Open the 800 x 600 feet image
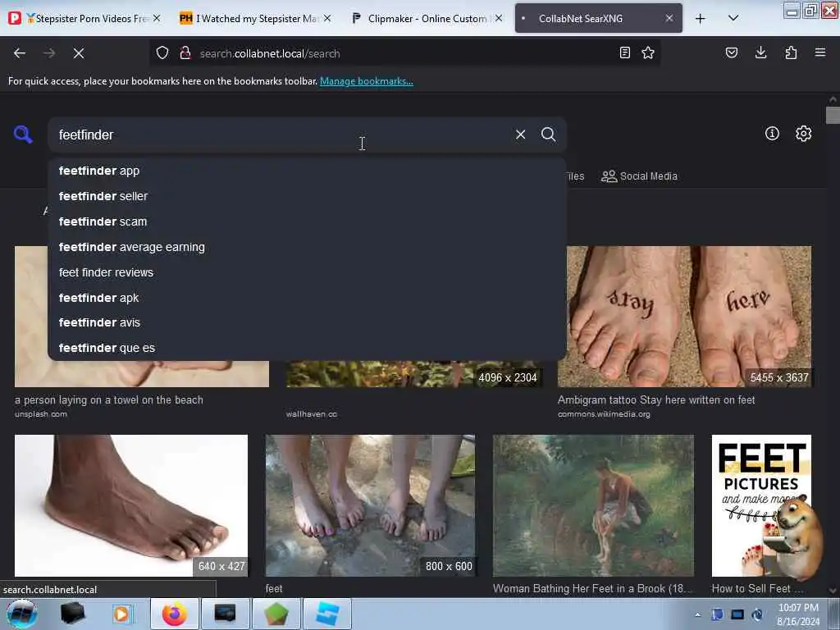The image size is (840, 630). coord(370,505)
